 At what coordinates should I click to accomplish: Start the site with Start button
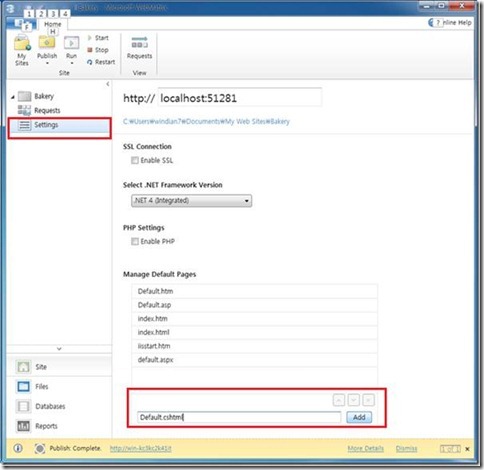click(98, 38)
